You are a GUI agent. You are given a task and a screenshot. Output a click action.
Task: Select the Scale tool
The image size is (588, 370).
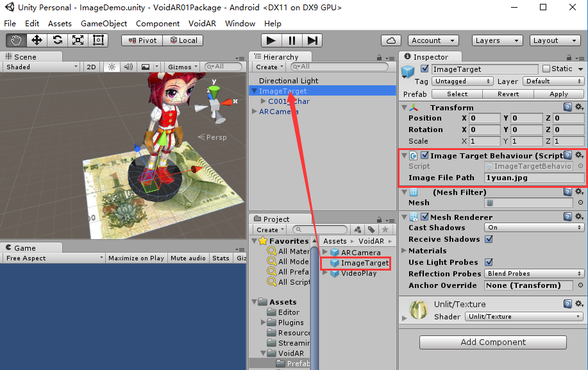[78, 40]
